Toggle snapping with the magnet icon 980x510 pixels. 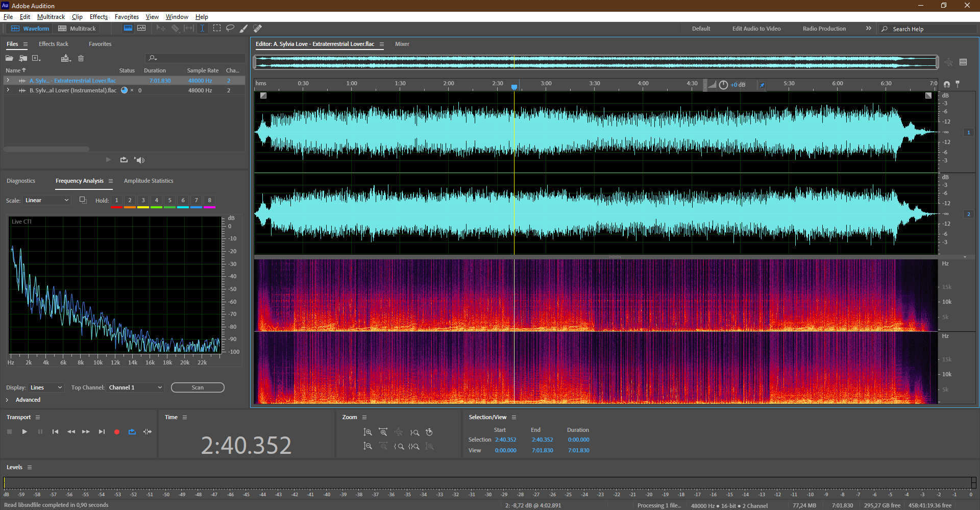tap(947, 84)
